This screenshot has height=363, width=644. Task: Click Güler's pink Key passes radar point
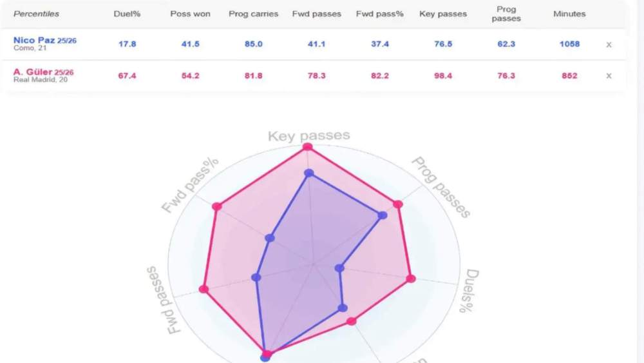click(x=307, y=147)
